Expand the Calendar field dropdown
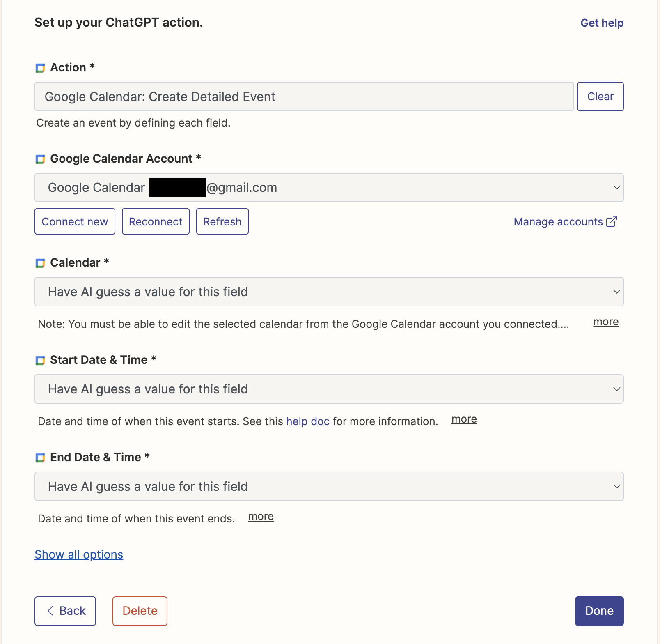The width and height of the screenshot is (660, 644). click(x=328, y=292)
